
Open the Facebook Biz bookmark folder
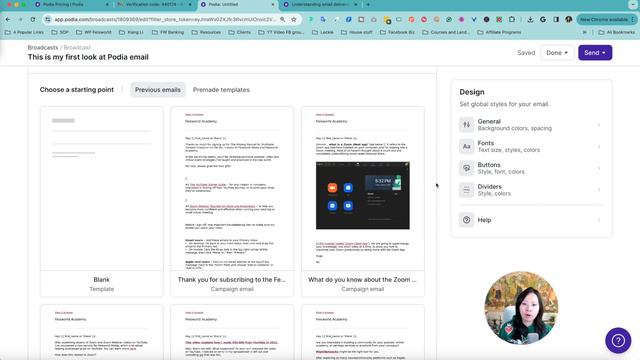coord(397,32)
